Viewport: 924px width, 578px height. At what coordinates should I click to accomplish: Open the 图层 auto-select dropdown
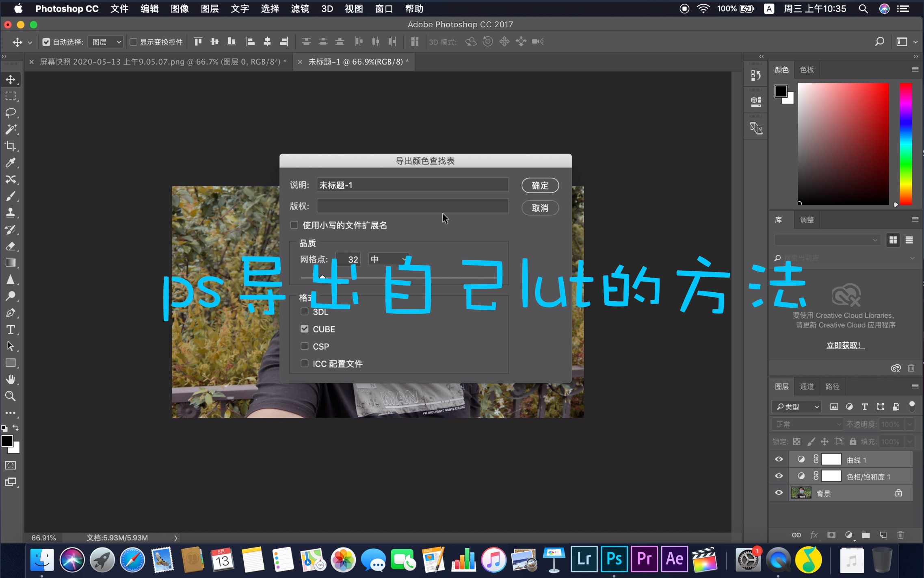[x=106, y=42]
